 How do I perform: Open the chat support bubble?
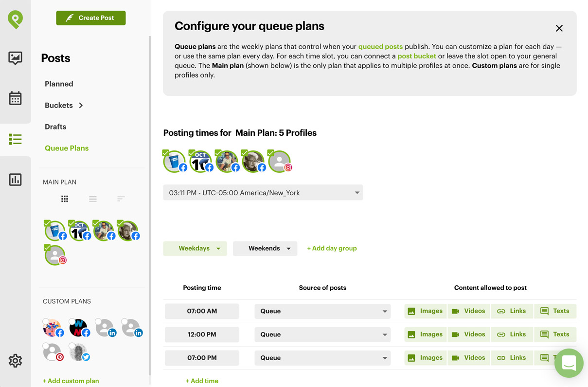pyautogui.click(x=569, y=363)
